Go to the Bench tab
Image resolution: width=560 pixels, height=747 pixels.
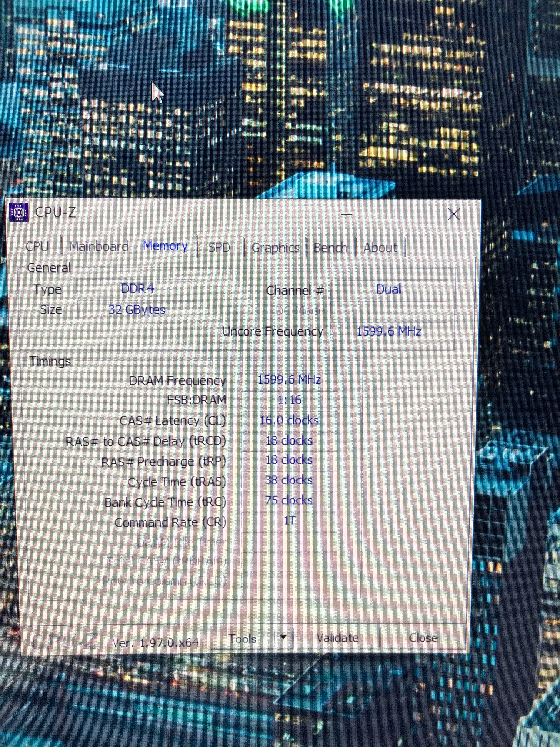330,248
